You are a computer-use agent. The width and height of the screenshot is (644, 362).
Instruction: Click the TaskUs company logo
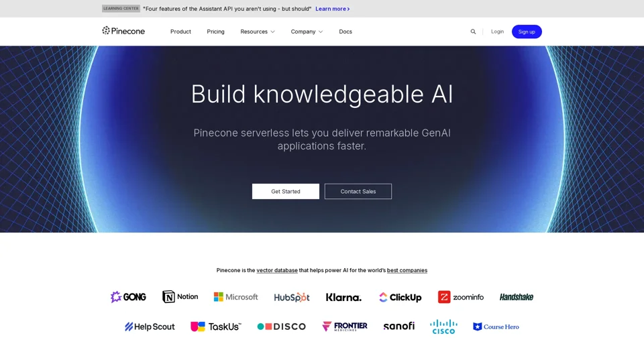click(x=216, y=326)
